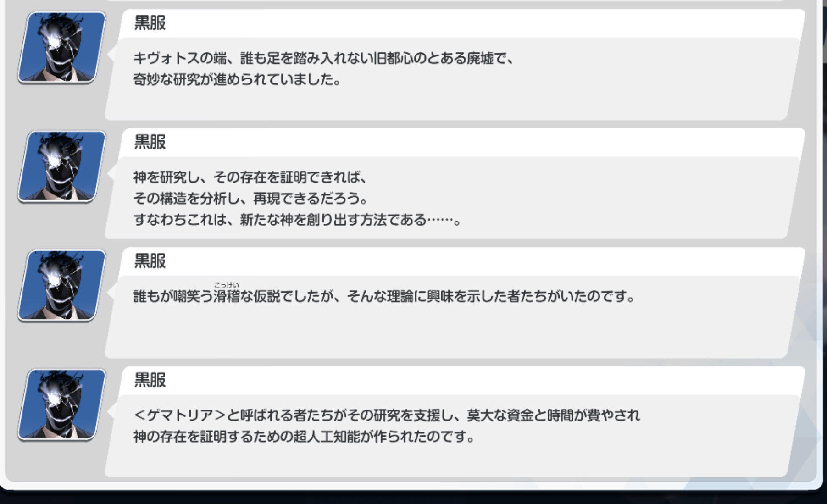
Task: Click the speech bubble tail of the first message
Action: click(x=111, y=54)
